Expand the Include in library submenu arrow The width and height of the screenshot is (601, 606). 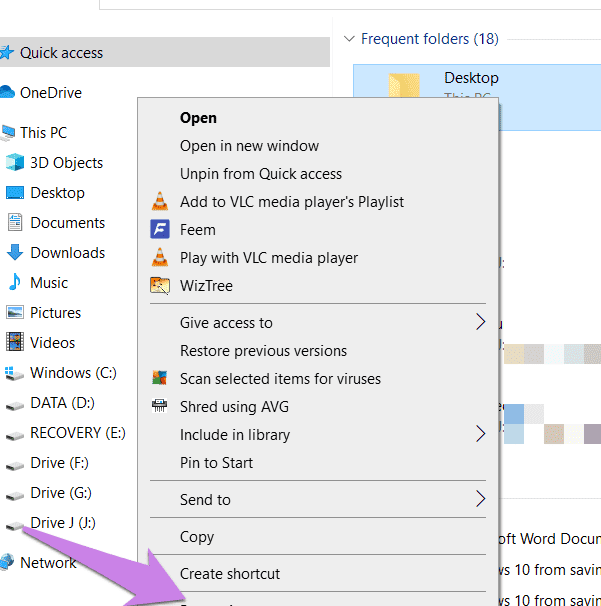[480, 434]
